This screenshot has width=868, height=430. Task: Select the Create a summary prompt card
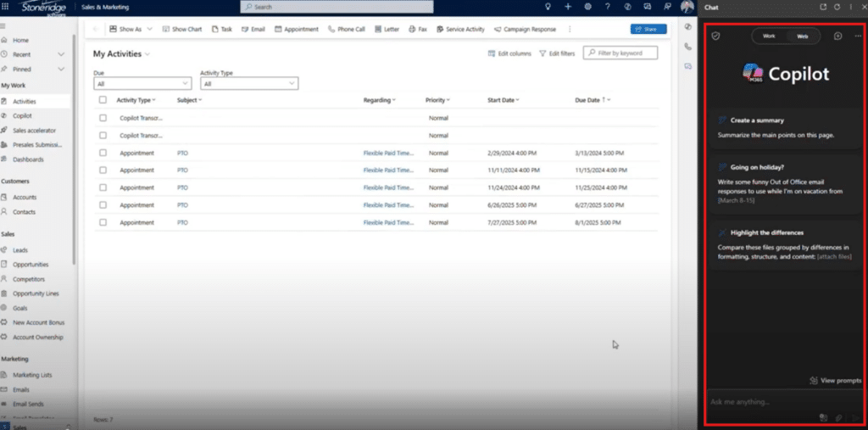(x=785, y=128)
